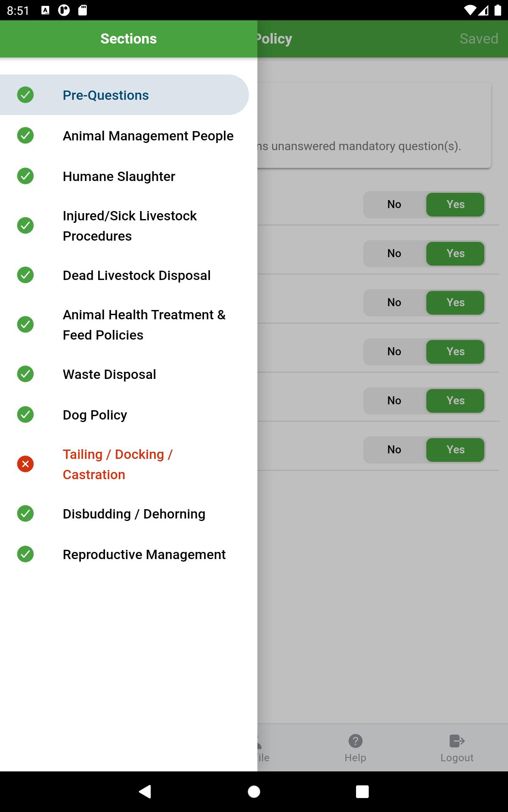Switch last question toggle to No
The height and width of the screenshot is (812, 508).
point(394,450)
